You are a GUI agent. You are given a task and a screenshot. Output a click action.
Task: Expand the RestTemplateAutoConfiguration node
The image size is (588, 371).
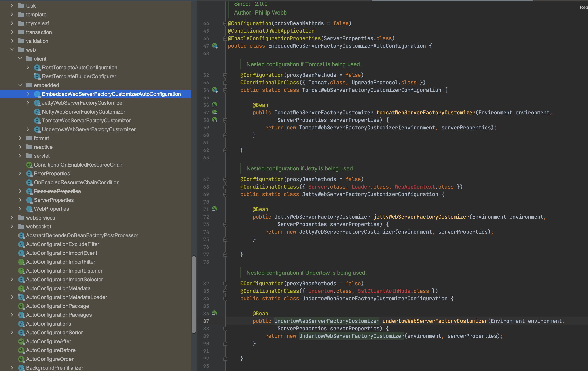tap(28, 68)
